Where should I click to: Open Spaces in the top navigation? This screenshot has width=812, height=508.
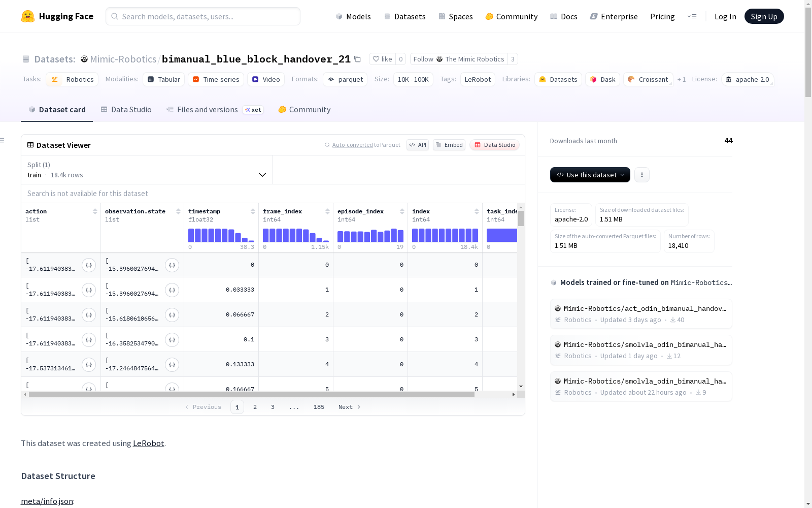click(x=456, y=16)
